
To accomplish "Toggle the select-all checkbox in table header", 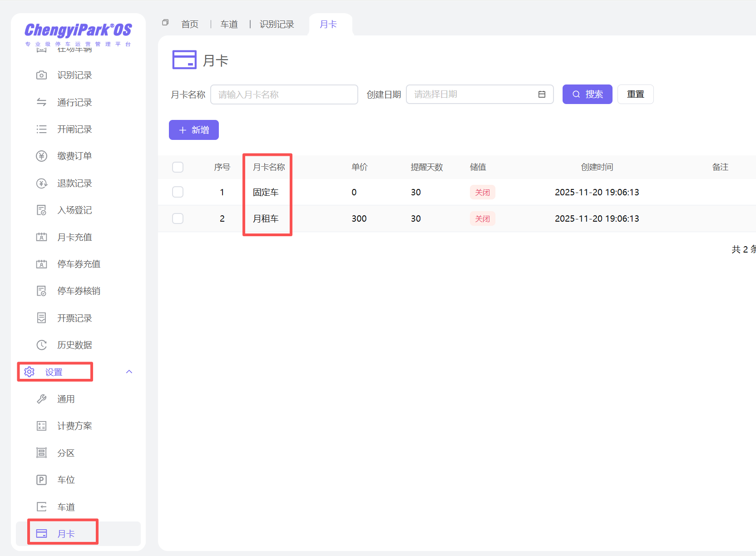I will click(178, 167).
